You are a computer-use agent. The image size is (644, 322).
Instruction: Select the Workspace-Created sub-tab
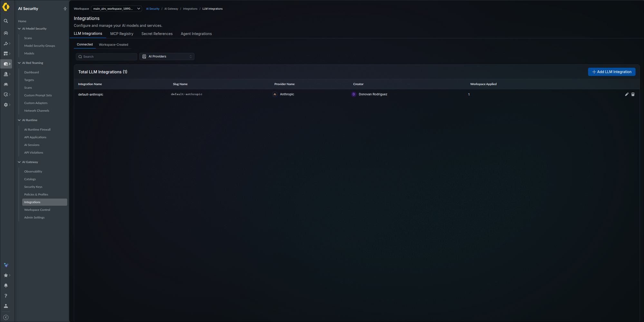(113, 45)
